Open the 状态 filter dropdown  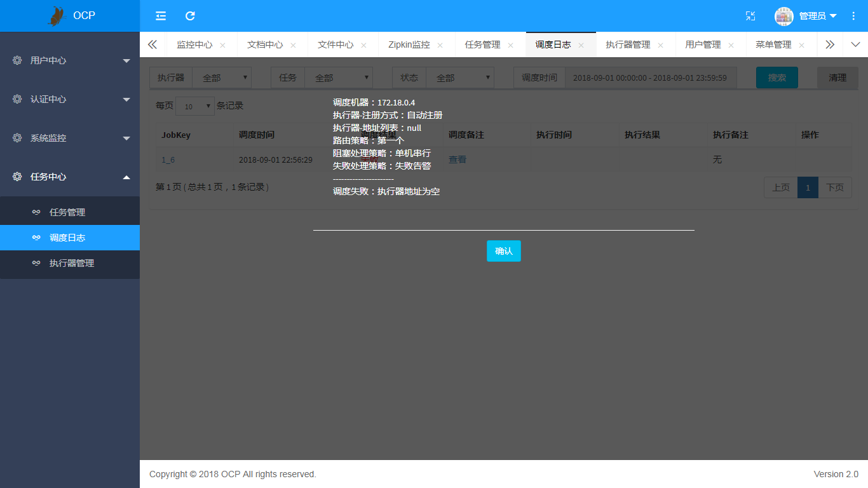click(x=460, y=78)
